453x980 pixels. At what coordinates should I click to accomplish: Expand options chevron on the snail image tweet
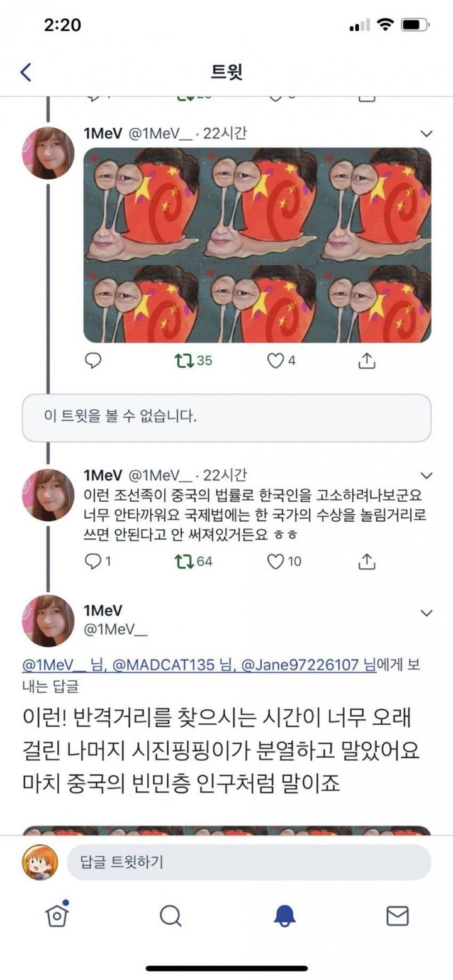(x=427, y=133)
